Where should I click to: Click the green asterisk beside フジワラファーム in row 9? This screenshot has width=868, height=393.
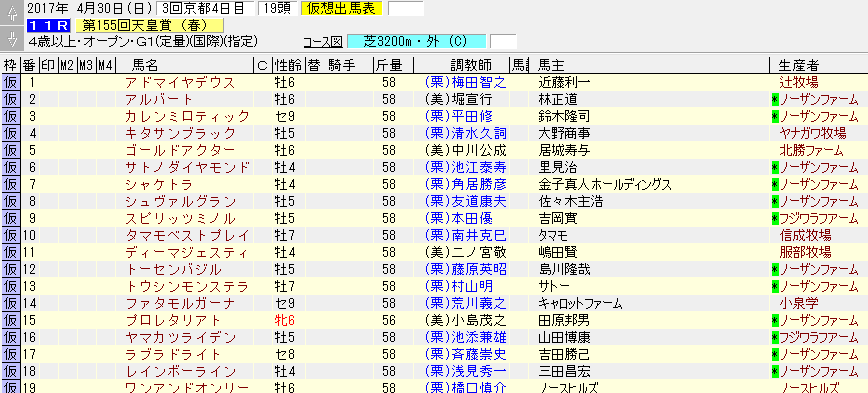775,219
